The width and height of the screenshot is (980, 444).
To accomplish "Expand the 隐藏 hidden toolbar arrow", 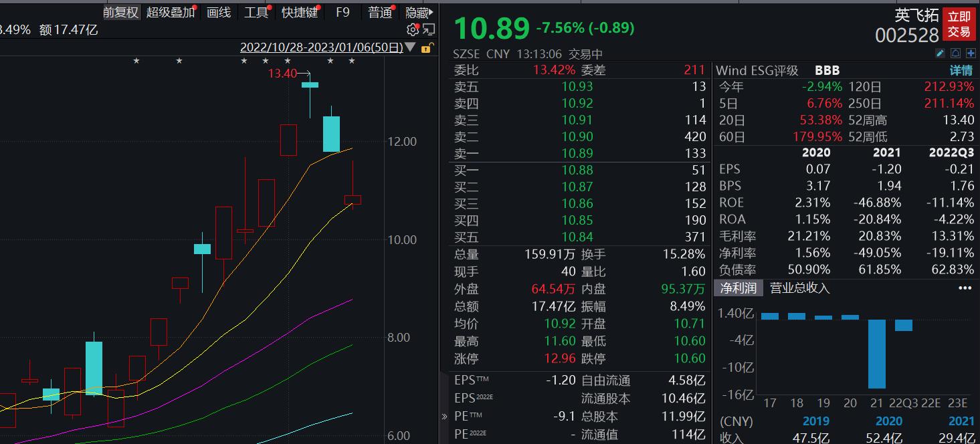I will point(431,11).
